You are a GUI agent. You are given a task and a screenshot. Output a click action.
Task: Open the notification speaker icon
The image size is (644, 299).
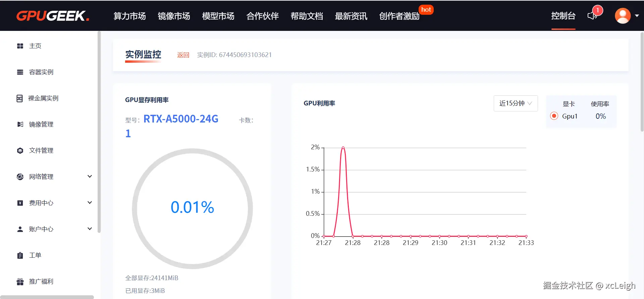[592, 16]
